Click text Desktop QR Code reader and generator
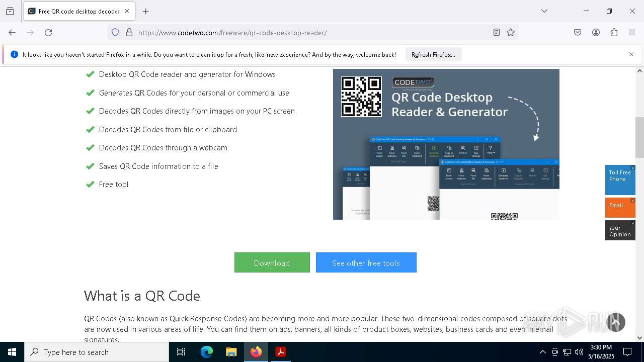This screenshot has width=644, height=362. point(187,74)
